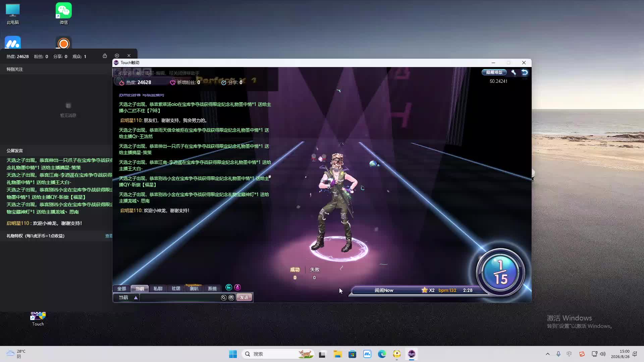The height and width of the screenshot is (362, 644).
Task: Click the pink round icon beside chat tabs
Action: click(237, 287)
